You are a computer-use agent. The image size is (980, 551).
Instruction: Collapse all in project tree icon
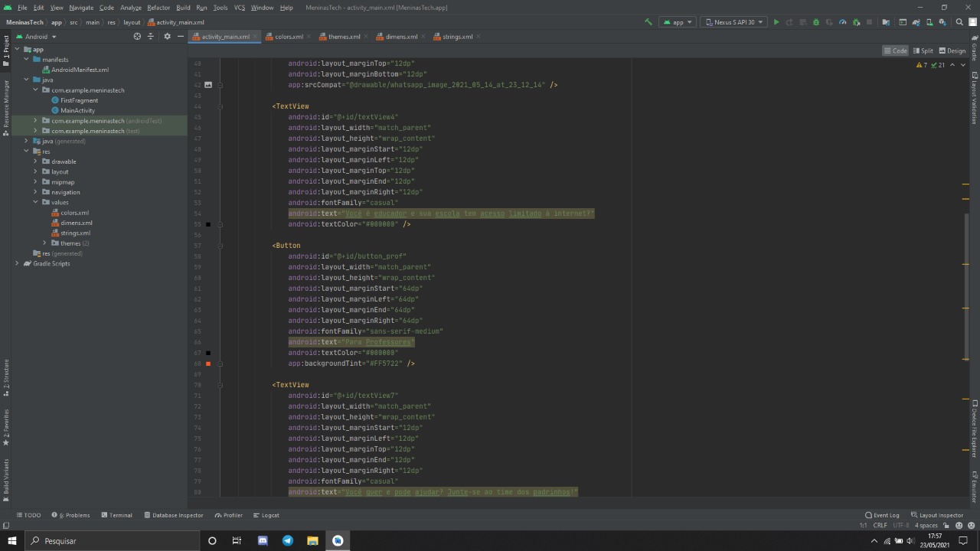tap(151, 37)
